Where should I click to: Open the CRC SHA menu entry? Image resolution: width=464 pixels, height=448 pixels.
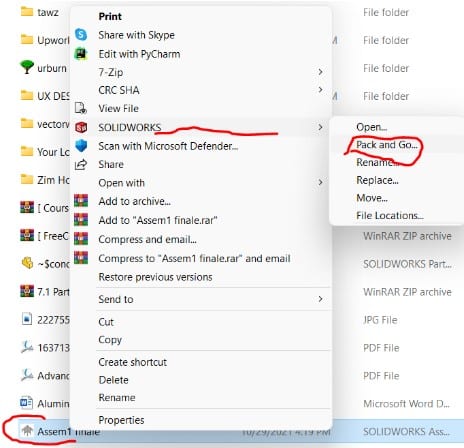point(119,90)
